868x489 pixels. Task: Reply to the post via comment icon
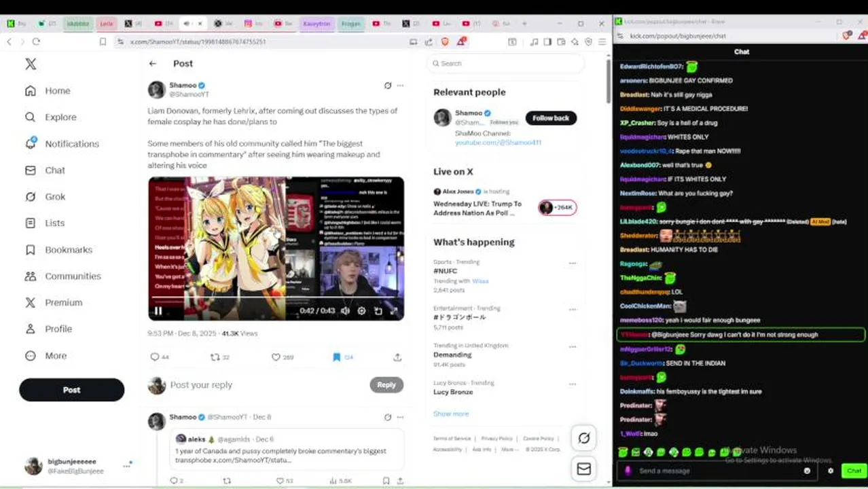[155, 357]
